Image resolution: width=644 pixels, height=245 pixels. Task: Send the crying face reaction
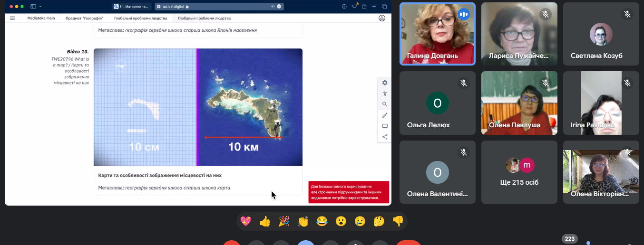click(360, 221)
